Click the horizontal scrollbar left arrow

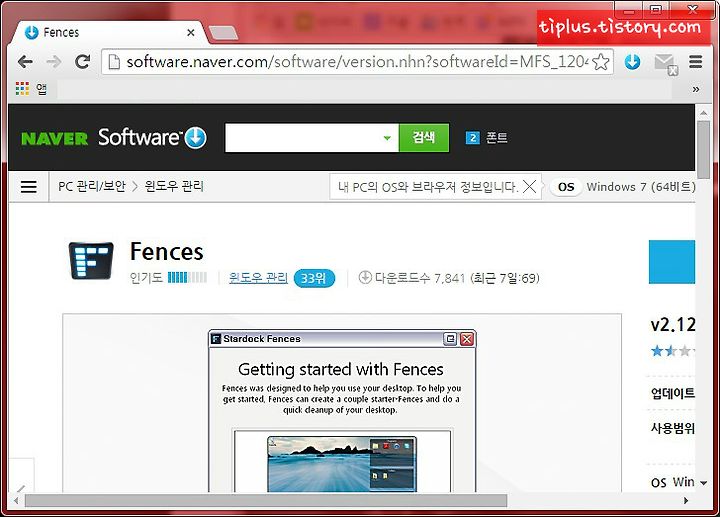pos(17,500)
